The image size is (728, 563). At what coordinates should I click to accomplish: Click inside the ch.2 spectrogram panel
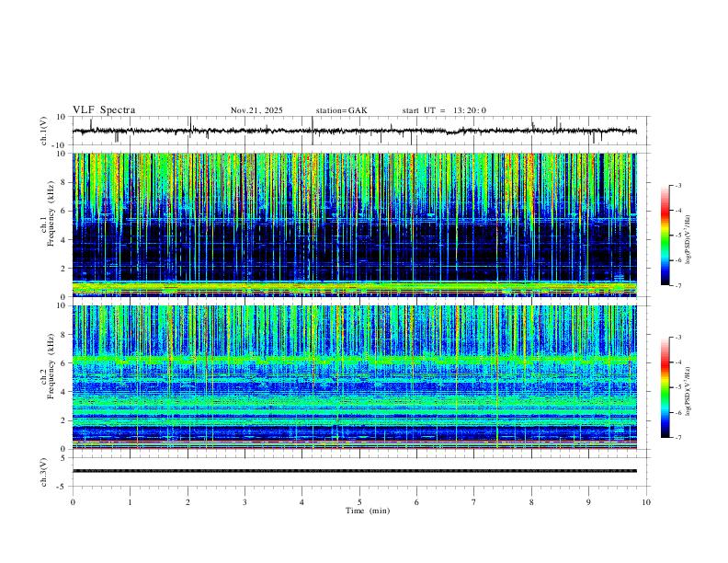[x=355, y=377]
